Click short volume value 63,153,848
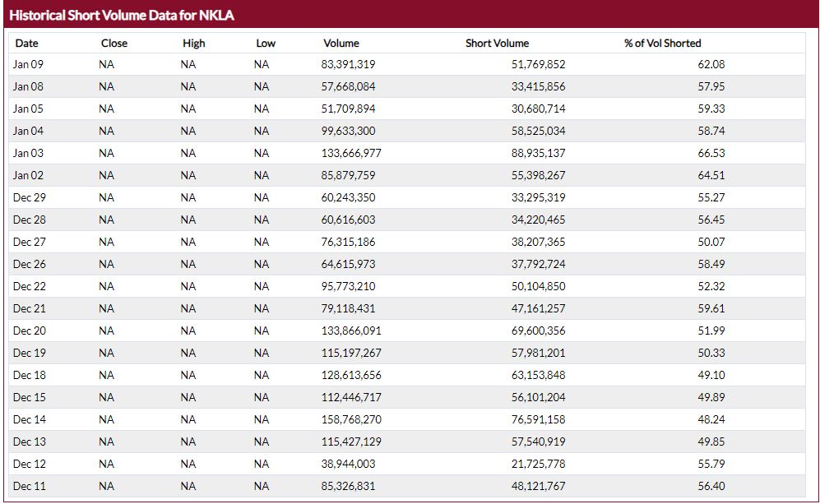The height and width of the screenshot is (504, 820). coord(538,376)
